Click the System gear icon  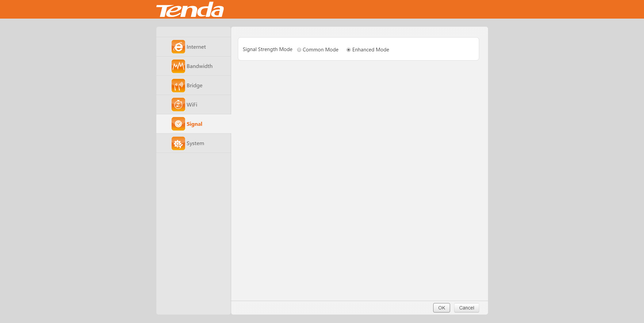click(x=178, y=143)
